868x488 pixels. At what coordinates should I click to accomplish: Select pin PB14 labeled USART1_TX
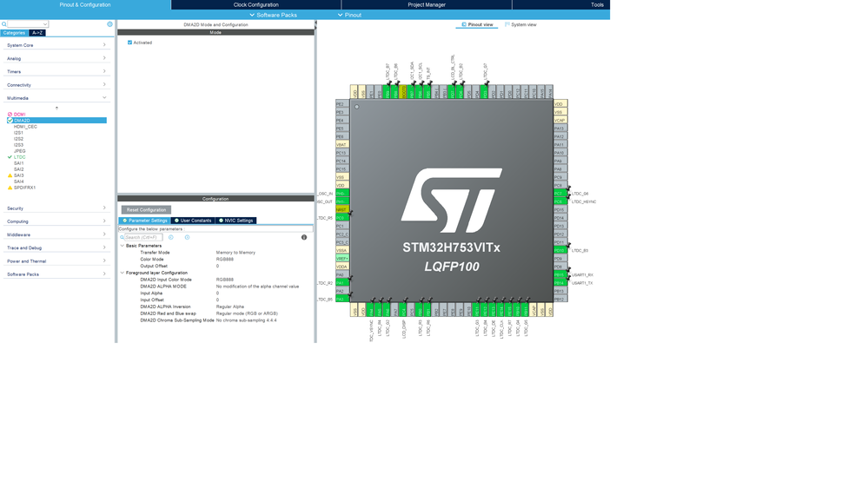[560, 283]
